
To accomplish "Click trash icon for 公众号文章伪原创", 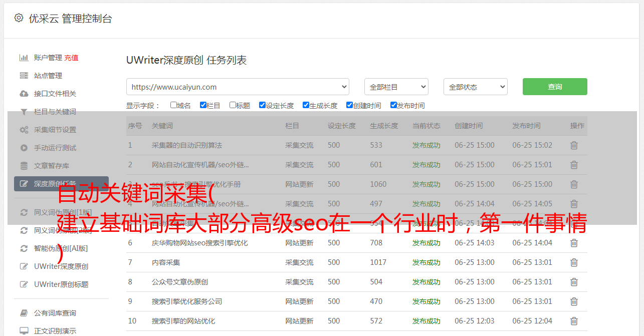I will (x=574, y=282).
